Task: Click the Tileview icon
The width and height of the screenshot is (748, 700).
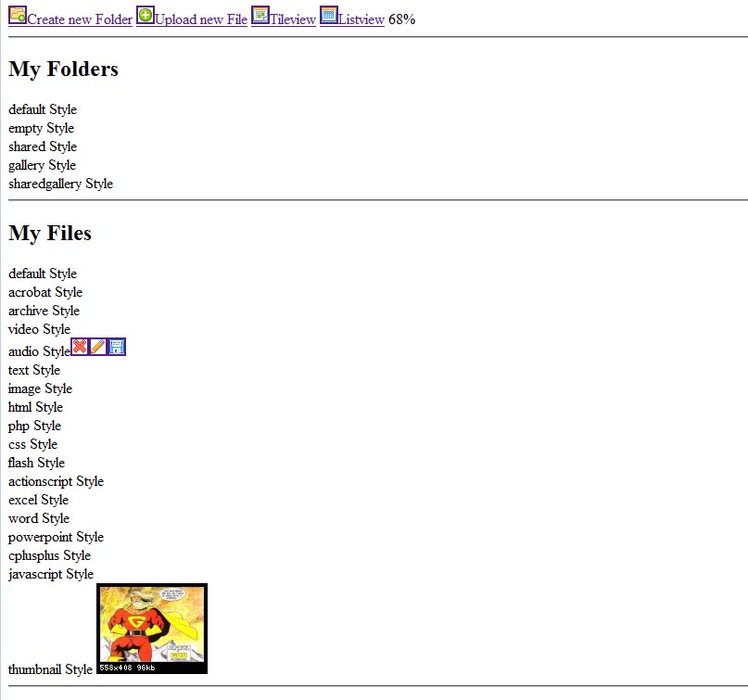Action: point(260,15)
